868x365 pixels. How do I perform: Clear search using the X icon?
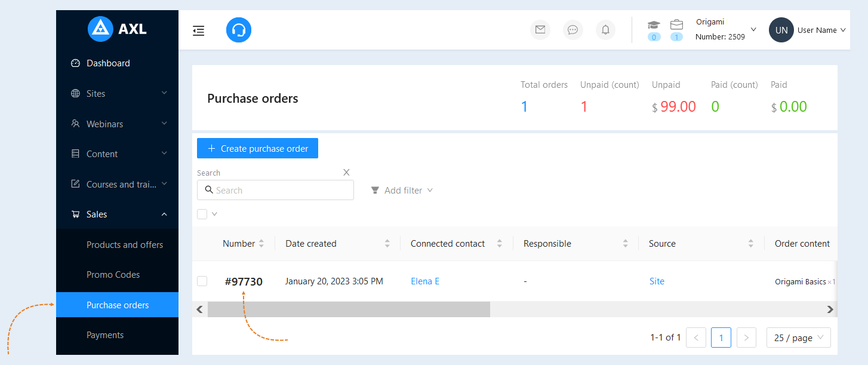pyautogui.click(x=346, y=172)
